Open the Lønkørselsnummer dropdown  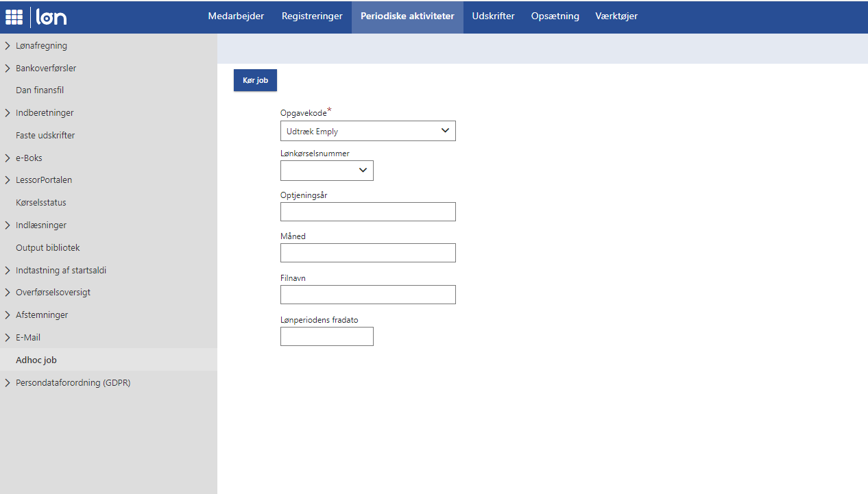point(326,171)
